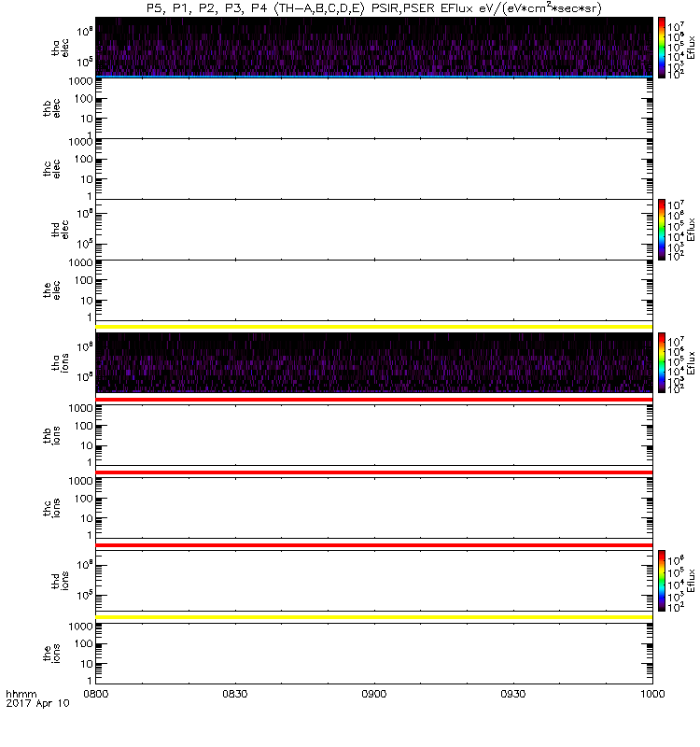Click the "10" tick label on thc ions axis
Viewport: 700px width, 747px height.
(87, 518)
